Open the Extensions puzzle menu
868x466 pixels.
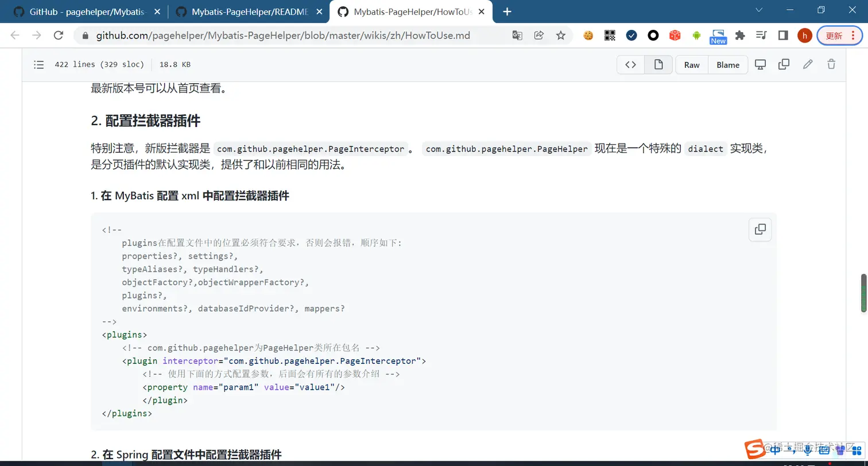coord(740,36)
